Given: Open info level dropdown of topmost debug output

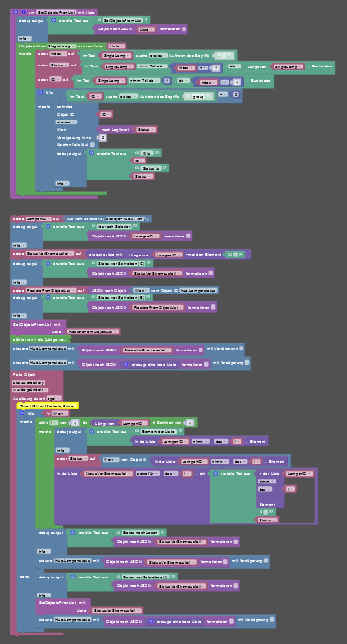Looking at the screenshot, I should tap(25, 38).
